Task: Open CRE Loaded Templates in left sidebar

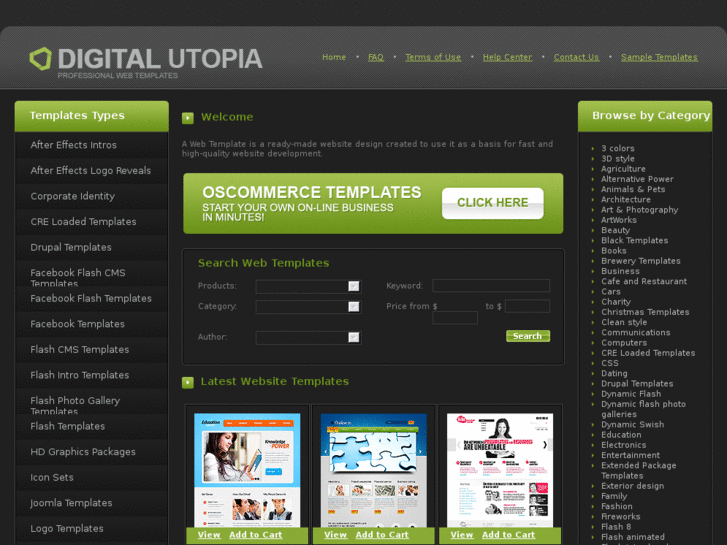Action: (x=83, y=221)
